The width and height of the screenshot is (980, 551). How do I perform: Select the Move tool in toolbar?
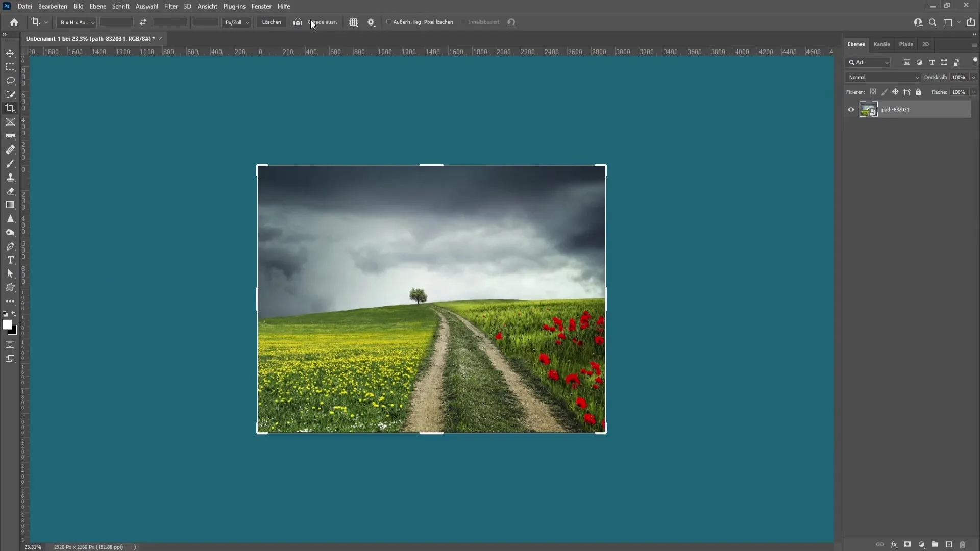[x=9, y=53]
